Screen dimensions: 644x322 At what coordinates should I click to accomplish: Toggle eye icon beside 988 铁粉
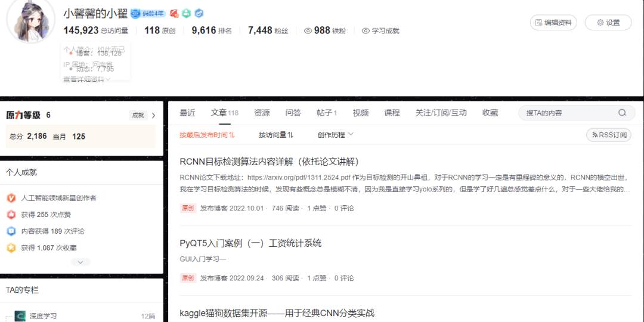click(308, 31)
